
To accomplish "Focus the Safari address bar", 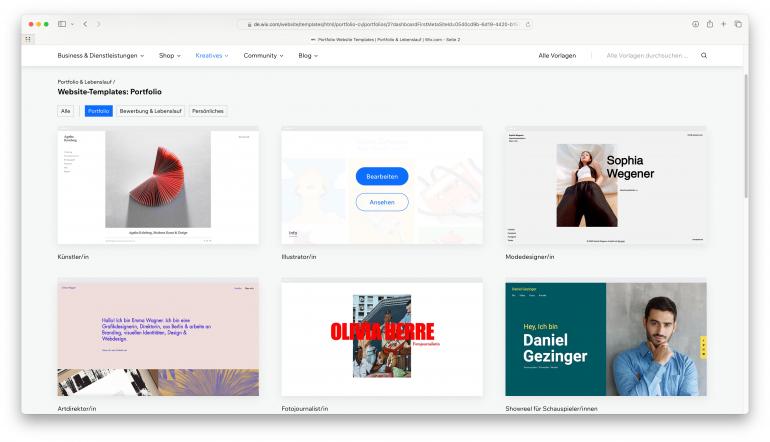I will [385, 24].
